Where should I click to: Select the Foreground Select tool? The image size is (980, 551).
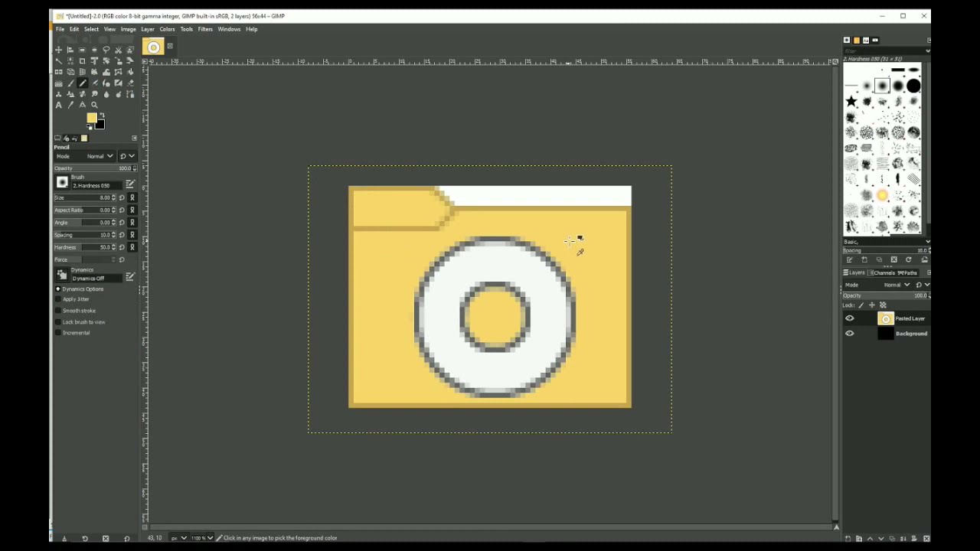(x=130, y=50)
